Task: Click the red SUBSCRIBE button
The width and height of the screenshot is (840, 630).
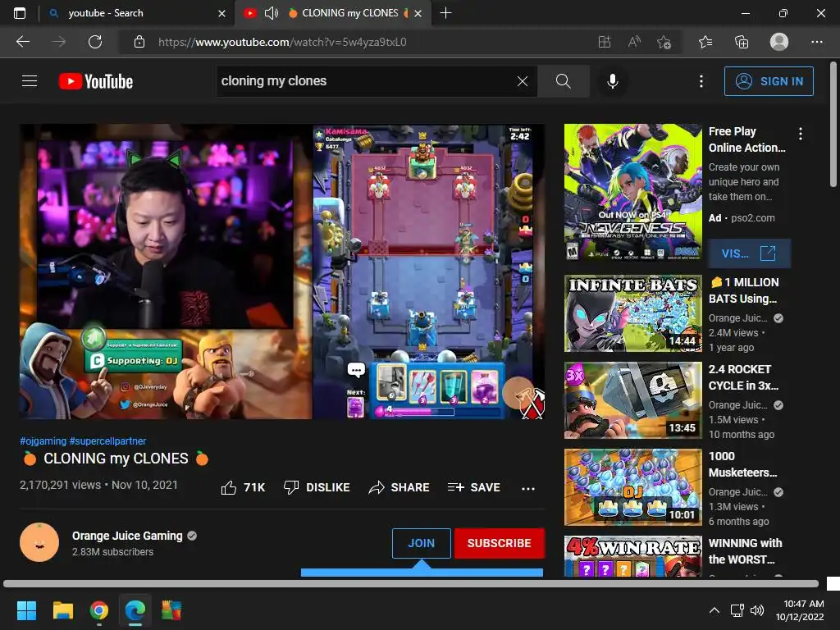Action: click(500, 543)
